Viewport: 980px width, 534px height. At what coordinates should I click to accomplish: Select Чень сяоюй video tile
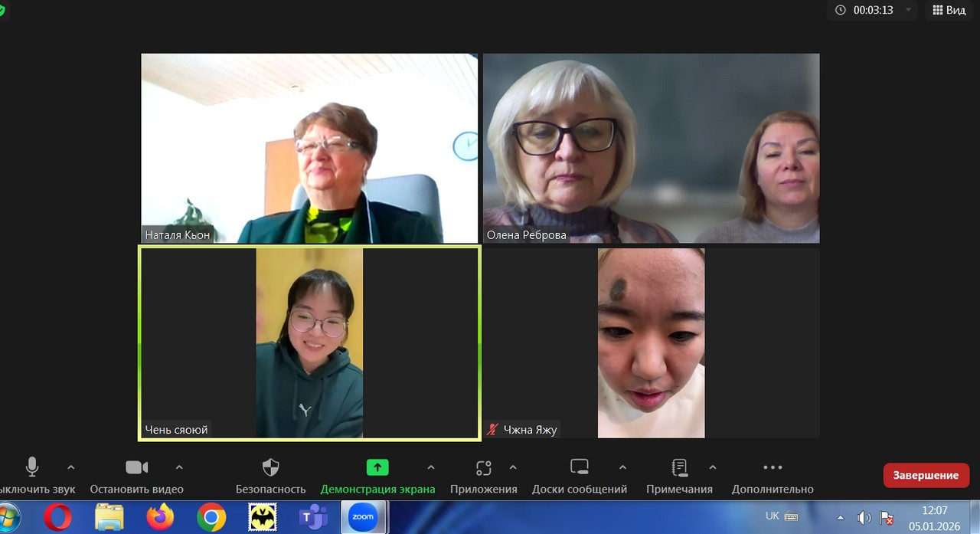(x=309, y=342)
